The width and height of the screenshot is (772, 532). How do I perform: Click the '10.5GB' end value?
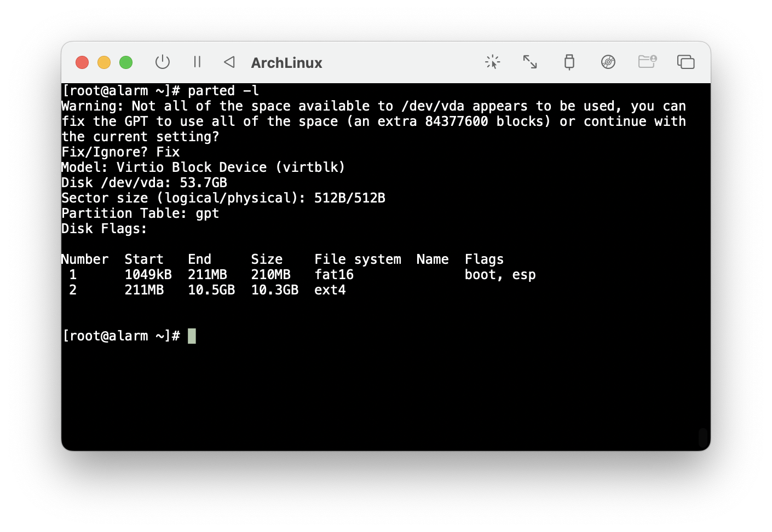click(x=211, y=290)
